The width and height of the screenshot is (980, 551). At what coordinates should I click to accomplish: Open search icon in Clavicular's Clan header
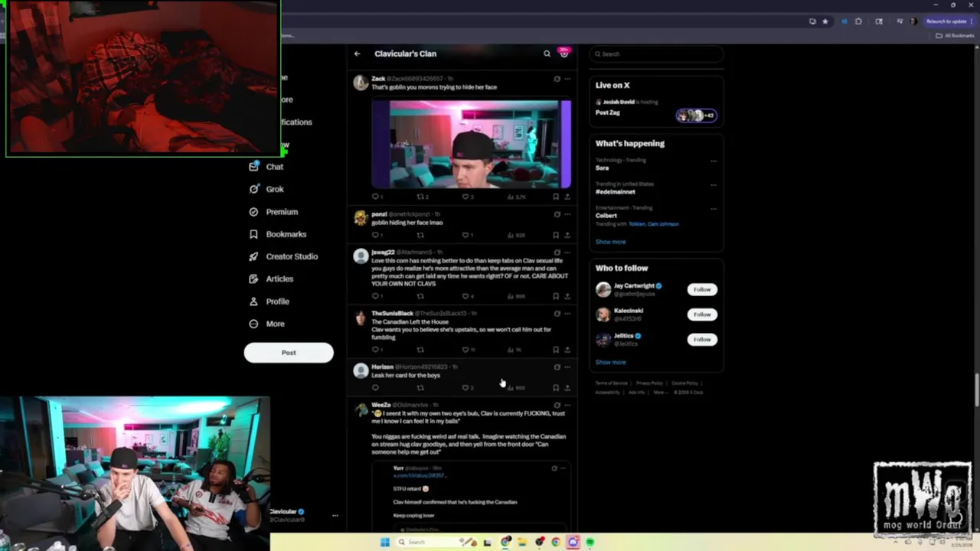(547, 54)
